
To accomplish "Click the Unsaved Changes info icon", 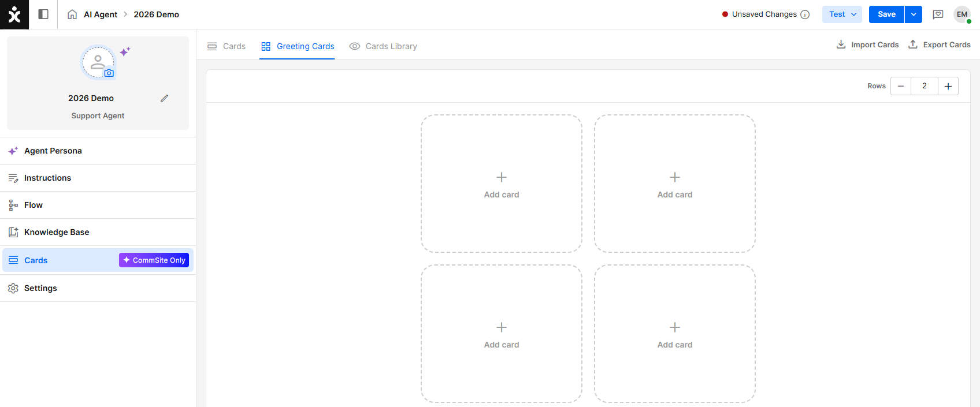I will pos(805,14).
